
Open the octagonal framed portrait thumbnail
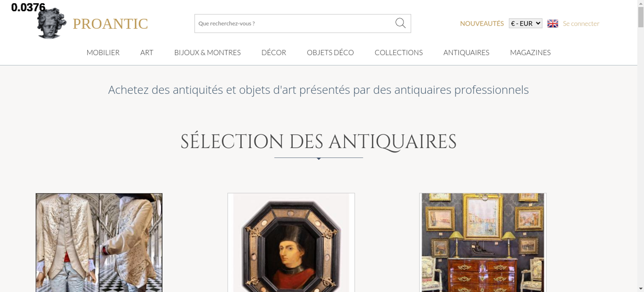(x=291, y=243)
